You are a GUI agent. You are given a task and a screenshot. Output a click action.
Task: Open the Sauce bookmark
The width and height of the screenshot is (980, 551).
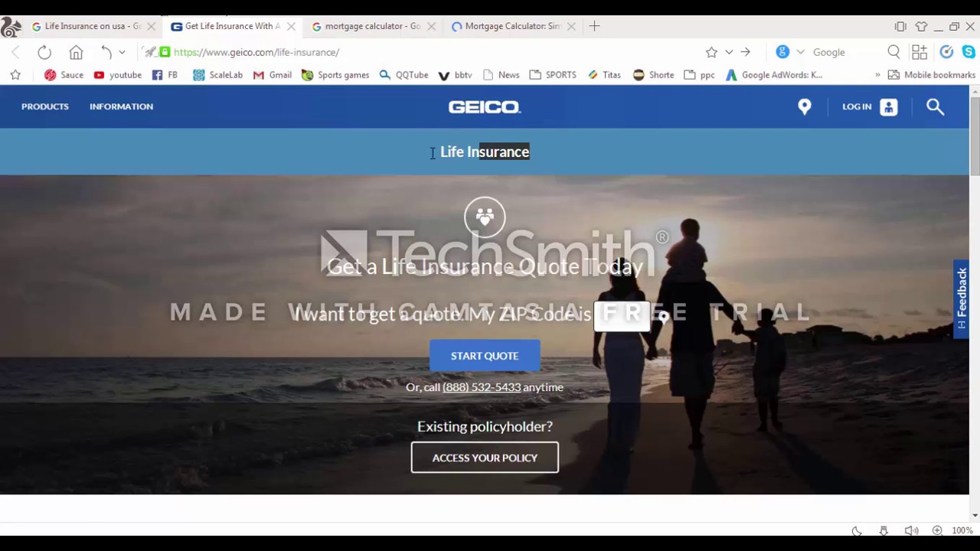point(64,75)
